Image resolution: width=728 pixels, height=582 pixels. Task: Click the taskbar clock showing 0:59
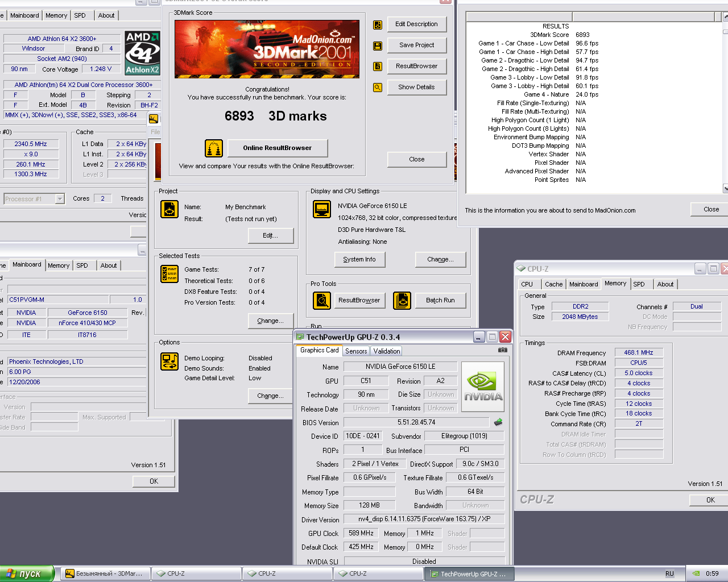[712, 573]
